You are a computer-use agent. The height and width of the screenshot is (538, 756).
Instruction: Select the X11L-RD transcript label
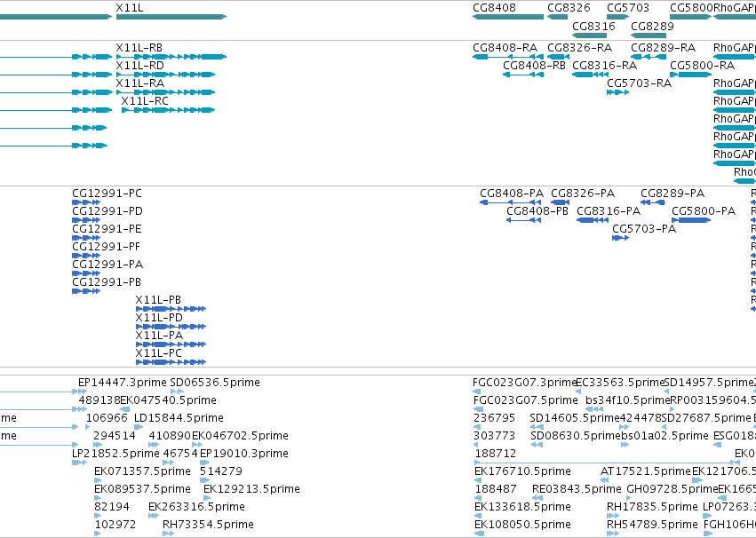pyautogui.click(x=139, y=66)
